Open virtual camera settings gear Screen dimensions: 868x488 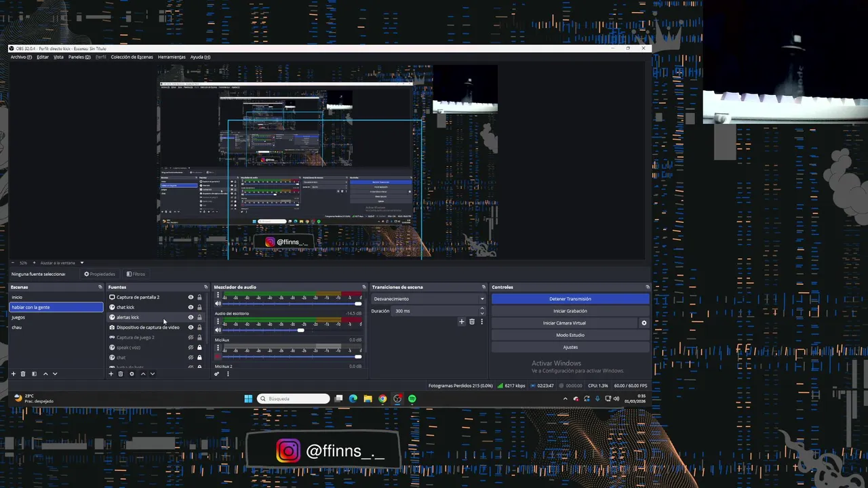644,323
